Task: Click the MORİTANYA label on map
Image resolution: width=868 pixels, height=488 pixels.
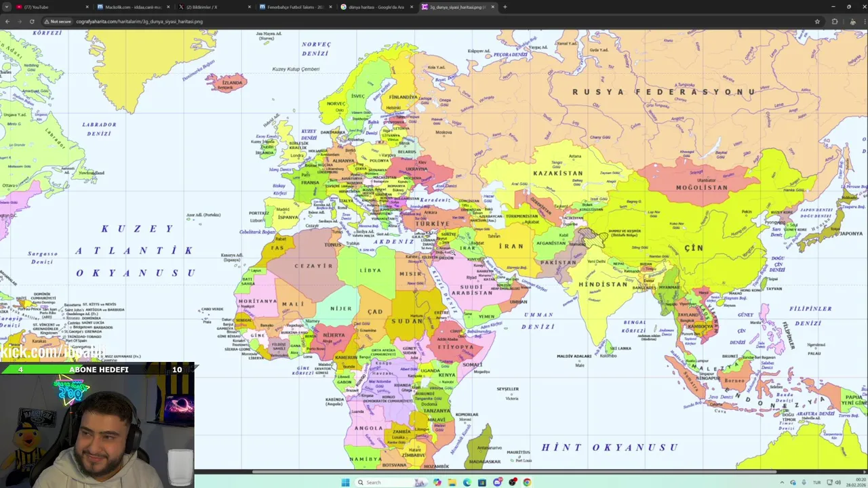Action: tap(257, 301)
